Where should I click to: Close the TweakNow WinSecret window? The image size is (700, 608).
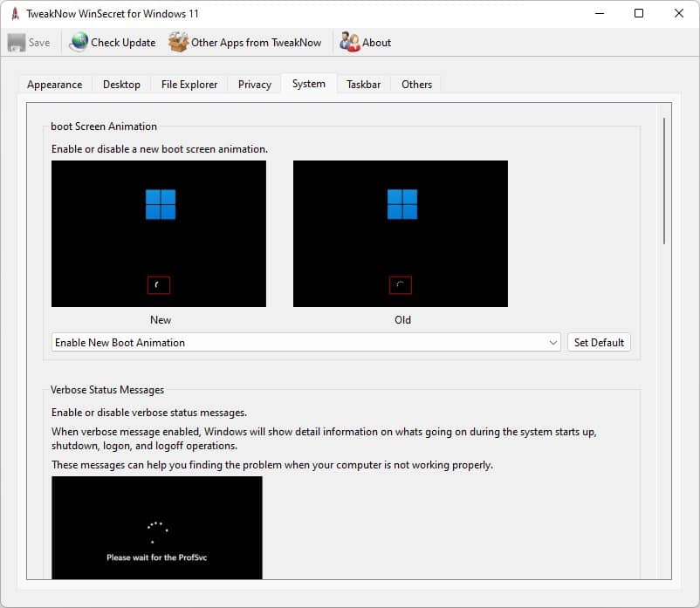point(678,13)
